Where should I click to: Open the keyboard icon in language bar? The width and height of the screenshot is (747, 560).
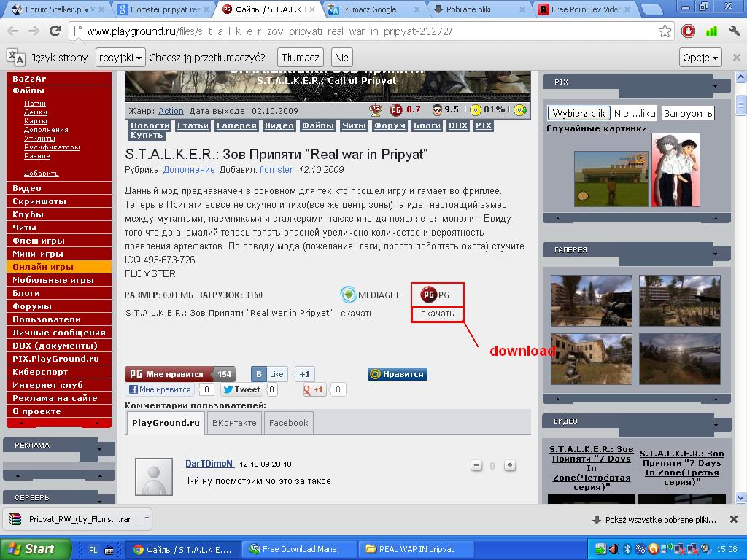(x=109, y=550)
